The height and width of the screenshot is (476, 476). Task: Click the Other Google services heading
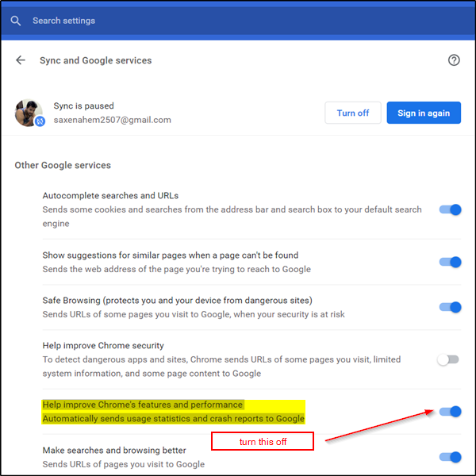(63, 165)
